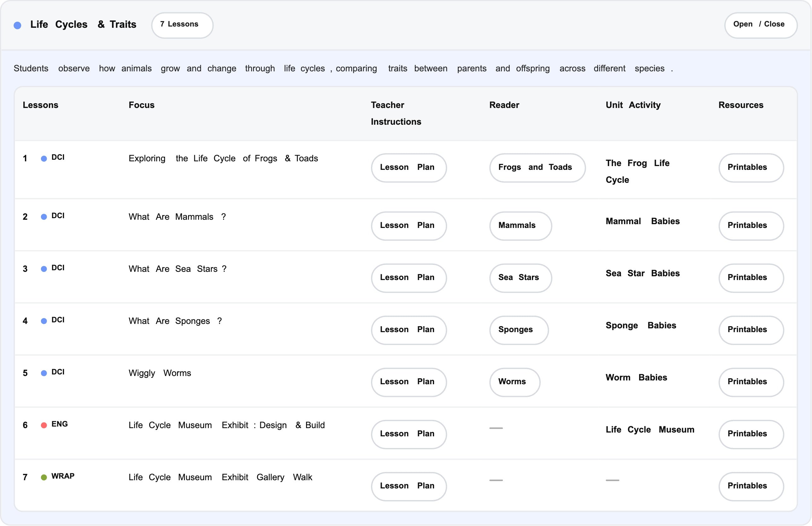Click the Reader column header
The width and height of the screenshot is (812, 526).
504,105
